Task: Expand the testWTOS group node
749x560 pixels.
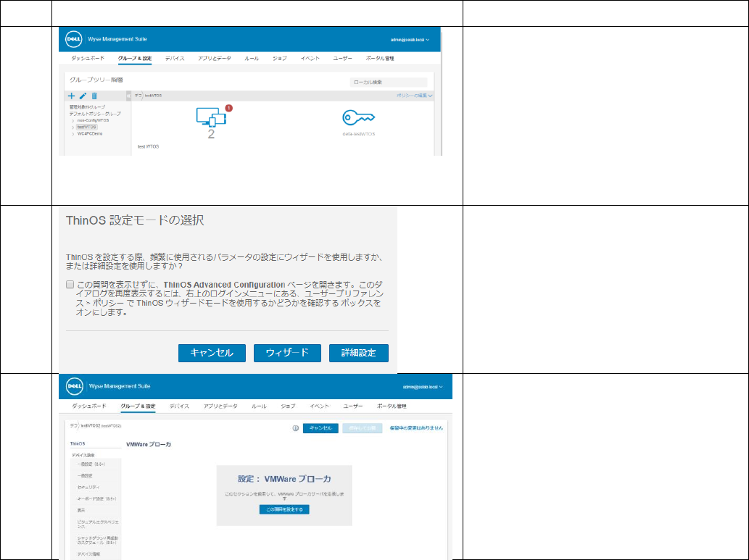Action: coord(73,128)
